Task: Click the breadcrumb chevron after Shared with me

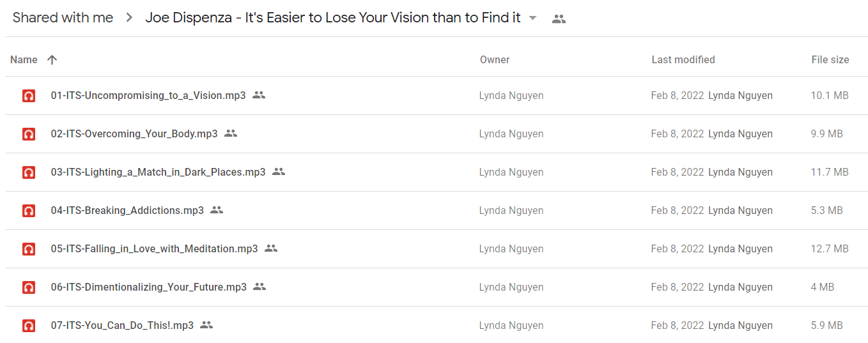Action: (129, 18)
